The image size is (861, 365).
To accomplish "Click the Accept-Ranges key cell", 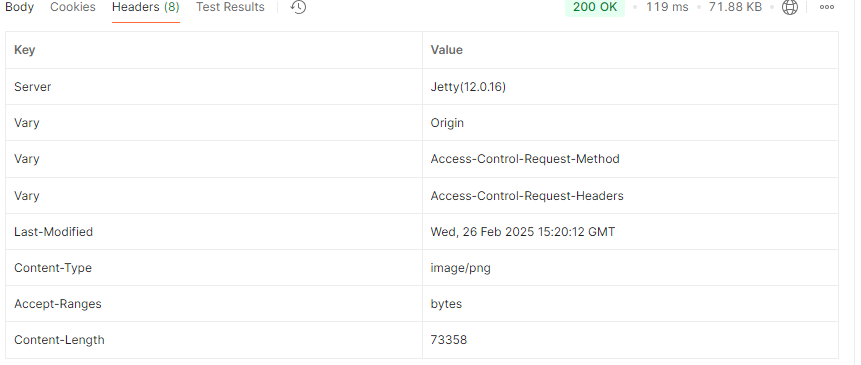I will click(x=214, y=304).
